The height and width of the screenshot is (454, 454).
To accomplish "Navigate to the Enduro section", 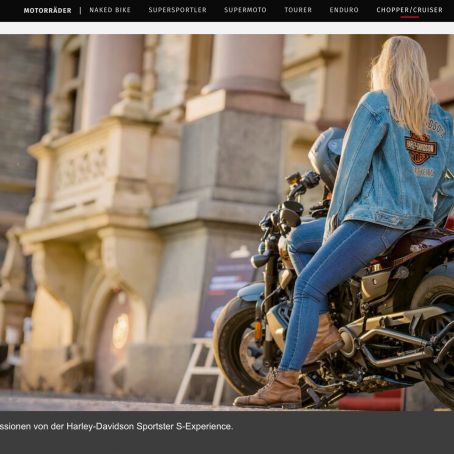I will tap(344, 10).
